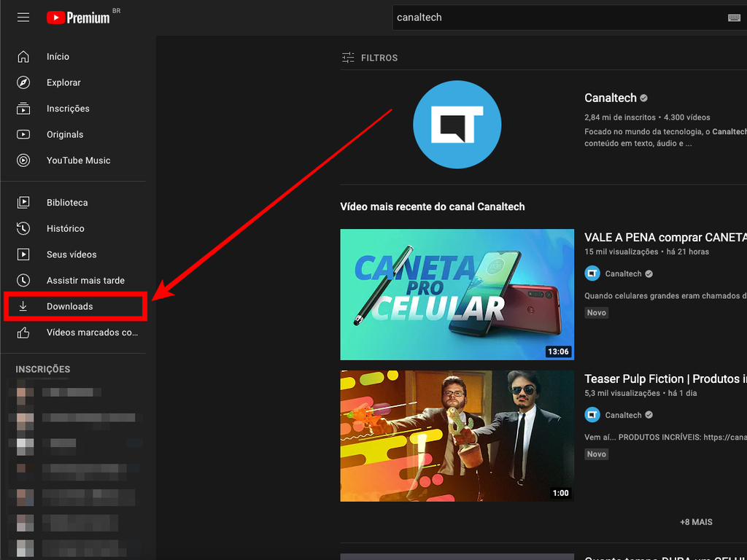Expand the +8 MAIS videos
Image resolution: width=747 pixels, height=560 pixels.
click(696, 522)
